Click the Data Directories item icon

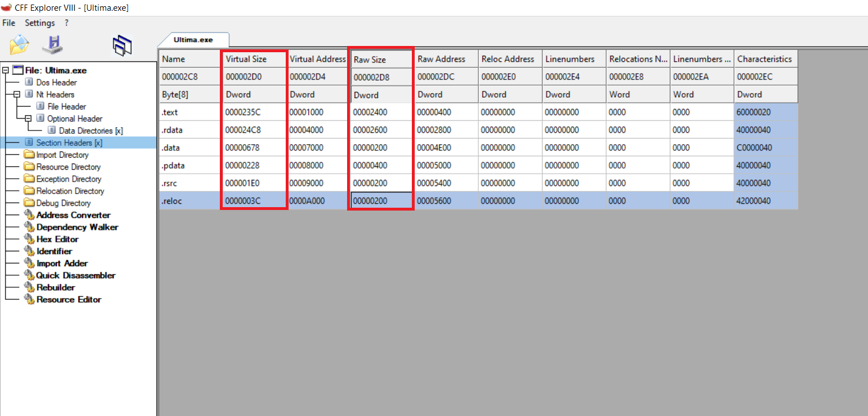[x=52, y=131]
